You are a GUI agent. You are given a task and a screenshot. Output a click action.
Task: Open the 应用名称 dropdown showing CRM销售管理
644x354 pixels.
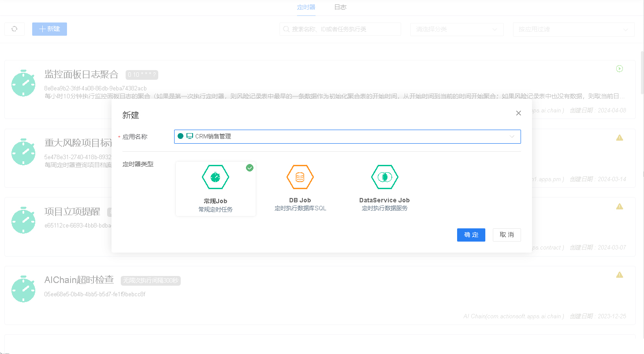[x=347, y=137]
